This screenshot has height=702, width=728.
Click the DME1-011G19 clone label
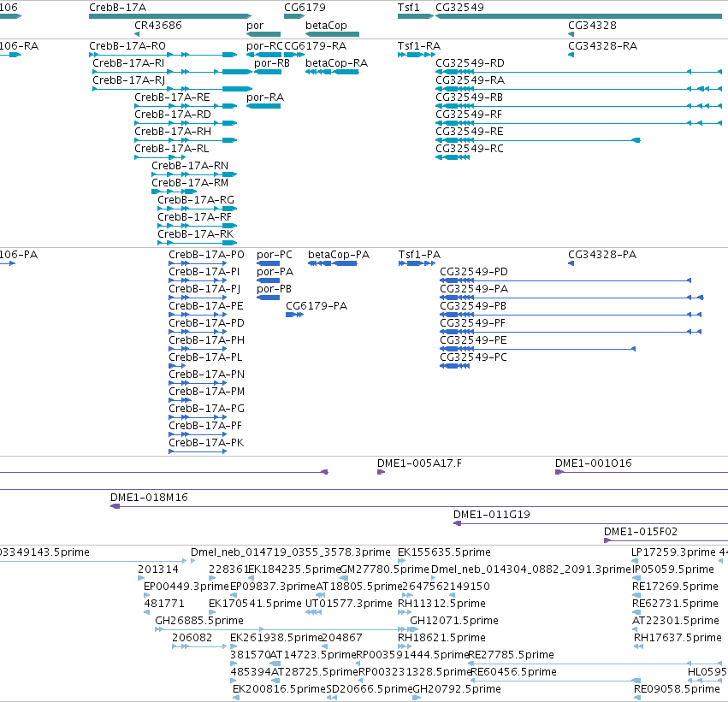point(492,515)
